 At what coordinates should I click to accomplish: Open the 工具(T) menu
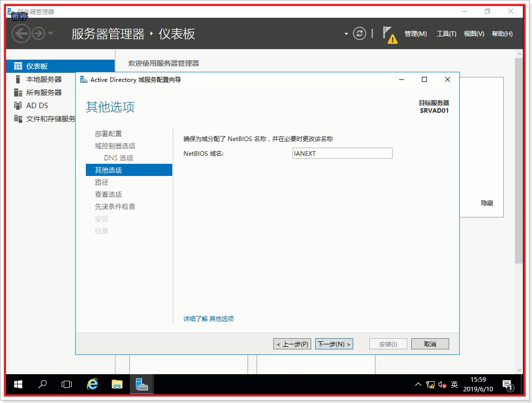tap(446, 33)
